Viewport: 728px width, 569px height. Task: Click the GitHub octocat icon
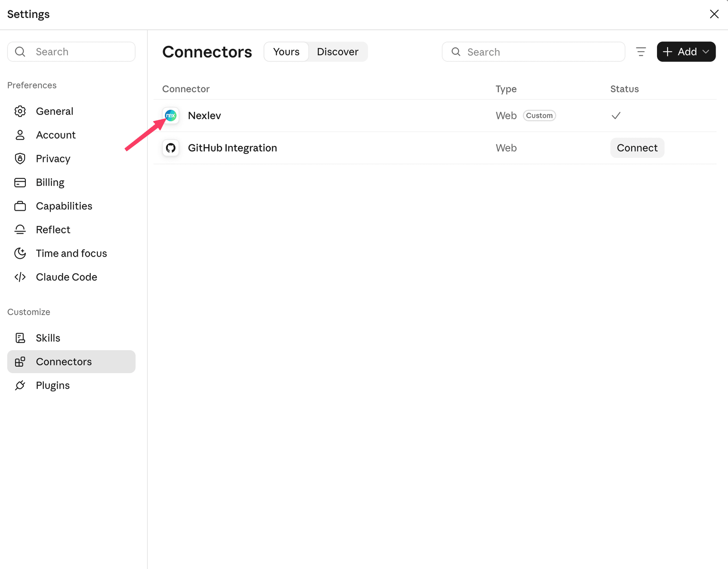point(171,148)
